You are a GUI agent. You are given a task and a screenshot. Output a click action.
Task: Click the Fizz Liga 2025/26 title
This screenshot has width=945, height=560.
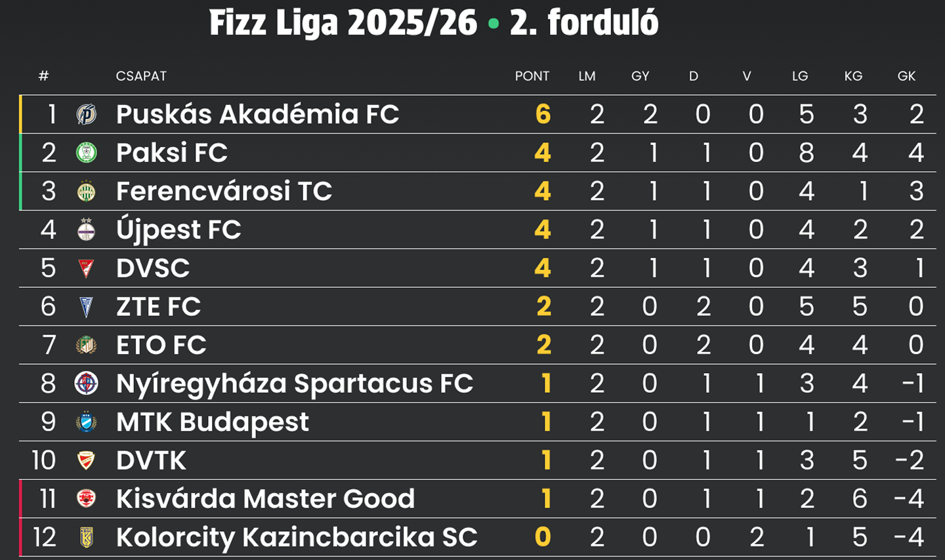343,24
